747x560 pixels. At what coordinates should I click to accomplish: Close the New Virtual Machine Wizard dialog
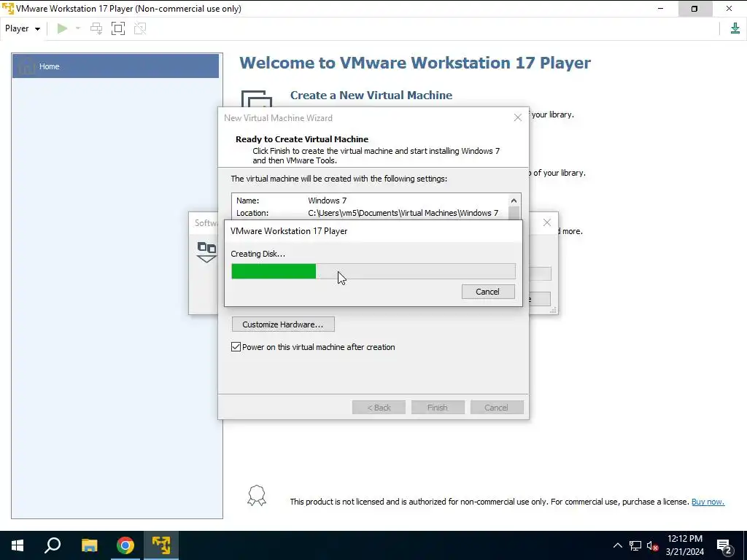point(518,117)
